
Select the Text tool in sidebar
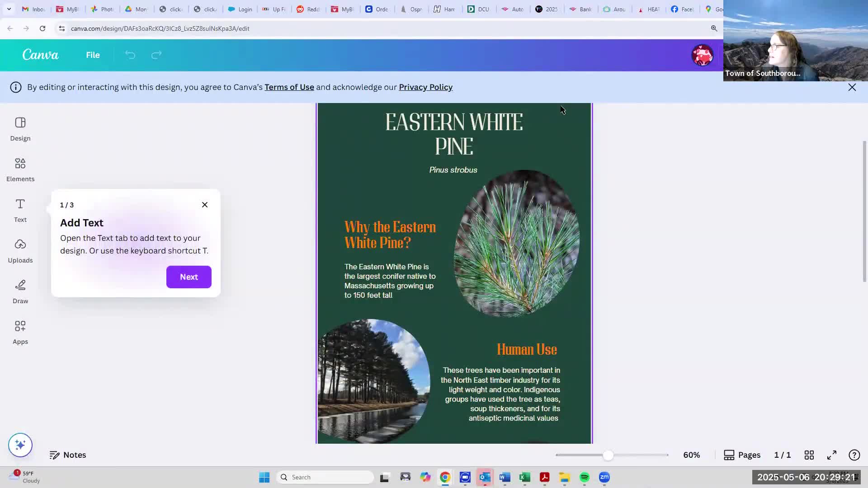click(20, 211)
